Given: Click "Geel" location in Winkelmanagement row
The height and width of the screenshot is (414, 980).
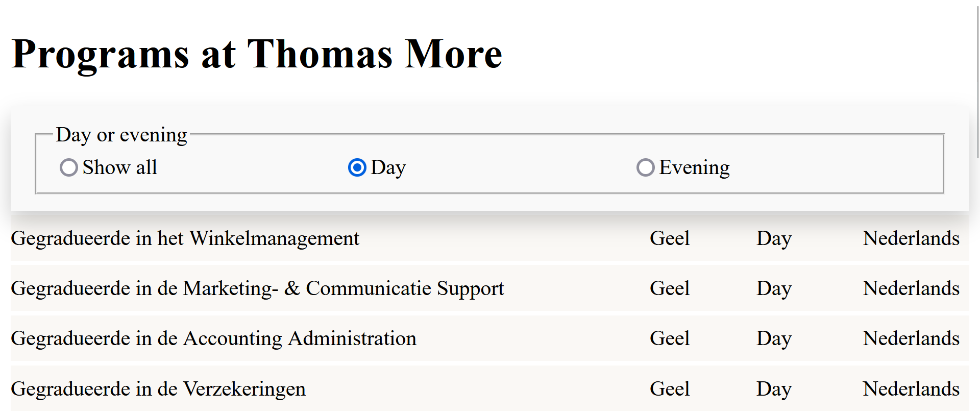Looking at the screenshot, I should tap(669, 238).
